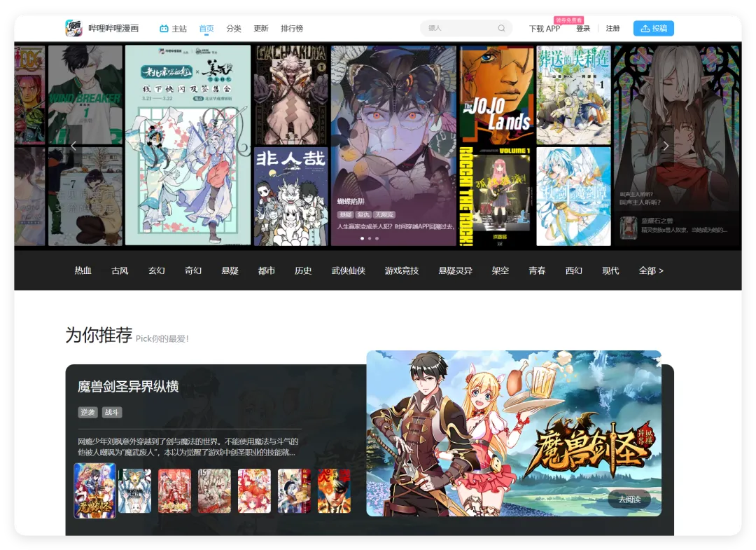Open the 魔兽剑圣异界纵横 title
The image size is (756, 550).
coord(128,387)
